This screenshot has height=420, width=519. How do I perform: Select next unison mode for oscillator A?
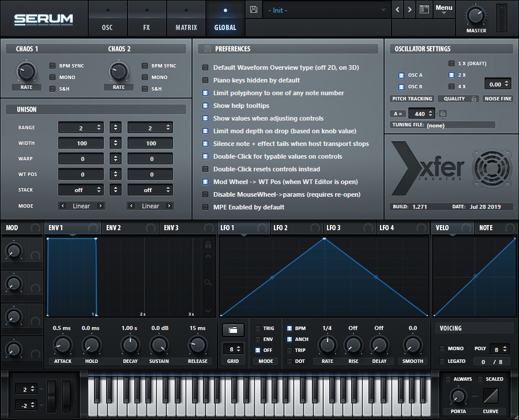click(x=100, y=206)
